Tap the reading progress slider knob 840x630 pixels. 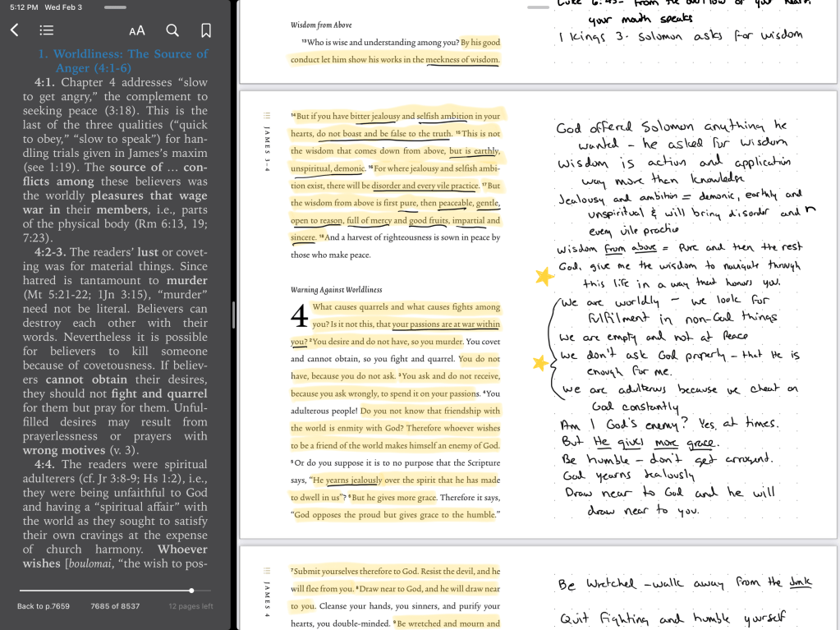[191, 590]
